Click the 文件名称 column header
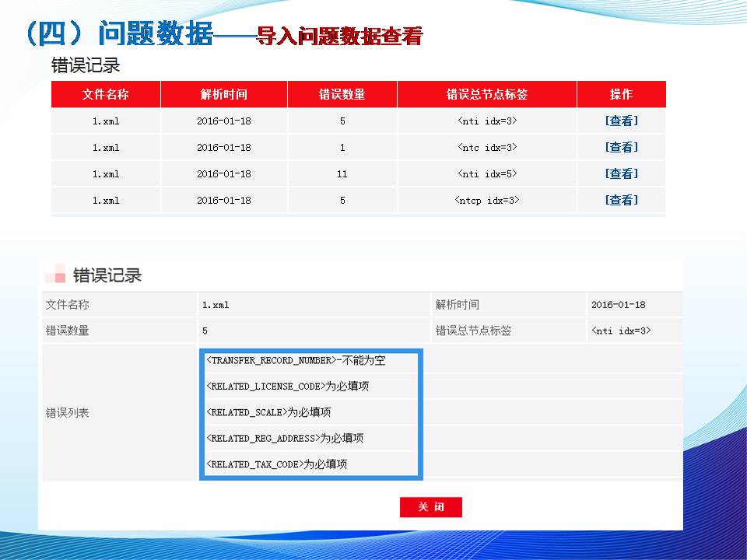The image size is (747, 560). point(106,94)
